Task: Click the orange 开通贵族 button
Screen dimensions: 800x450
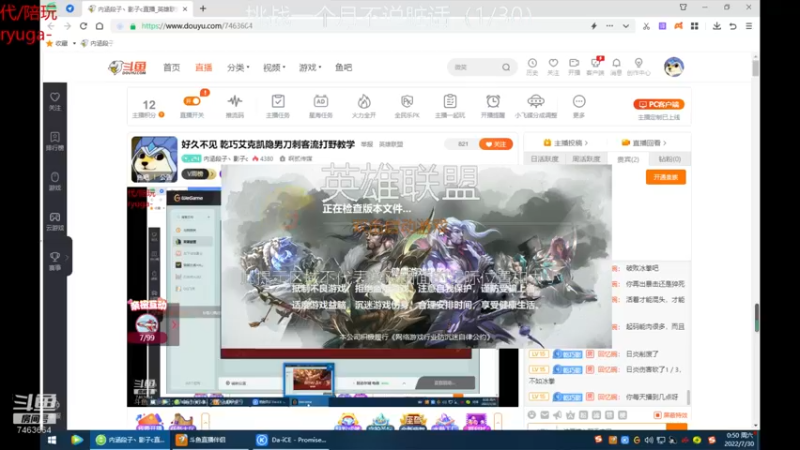Action: (x=666, y=177)
